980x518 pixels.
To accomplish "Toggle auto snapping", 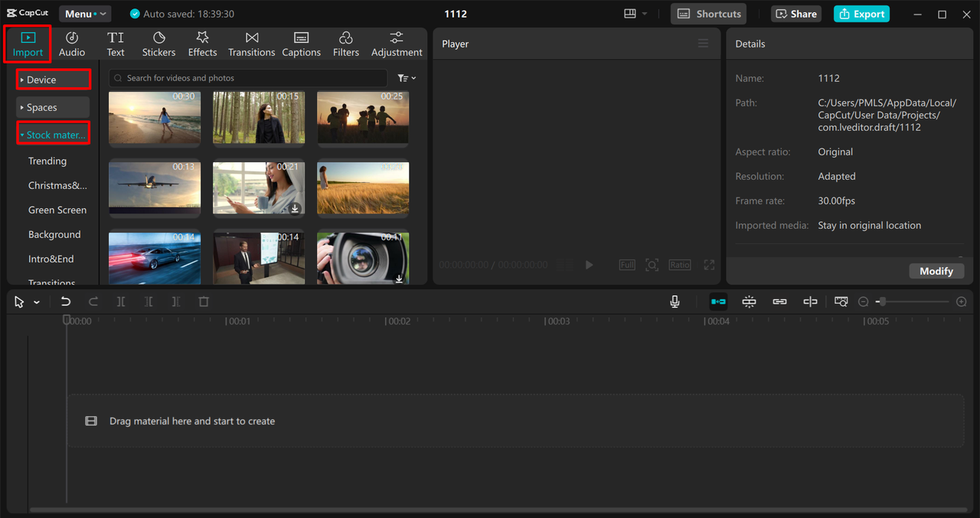I will (749, 302).
